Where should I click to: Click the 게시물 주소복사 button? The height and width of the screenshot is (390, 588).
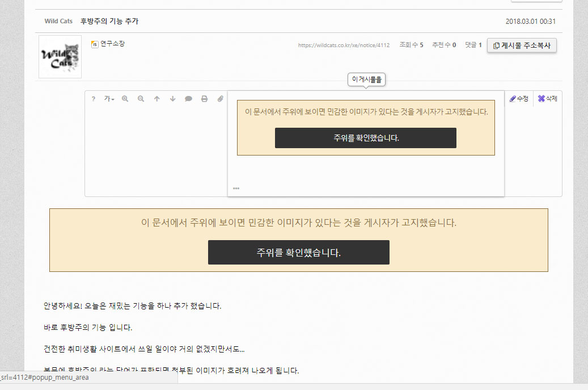coord(521,45)
